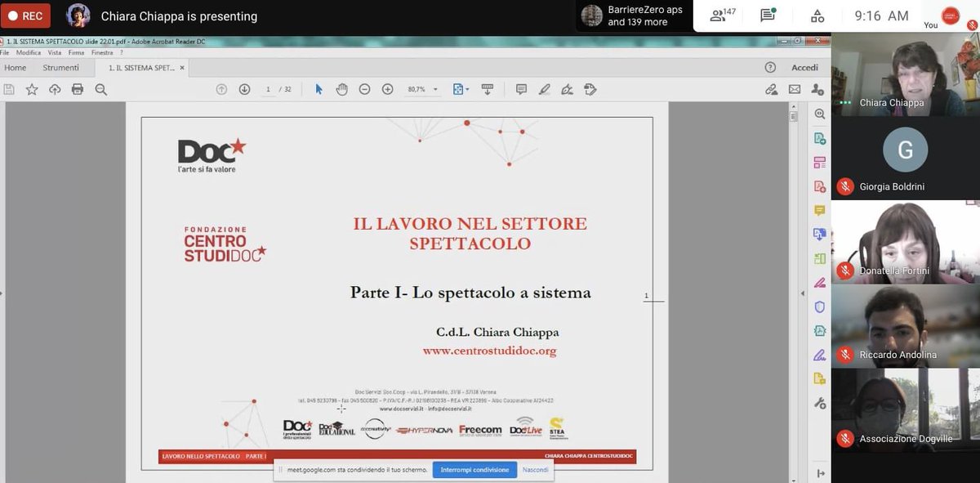Close the '1. IL SISTEMA SPET...' tab
Image resolution: width=980 pixels, height=483 pixels.
point(182,68)
